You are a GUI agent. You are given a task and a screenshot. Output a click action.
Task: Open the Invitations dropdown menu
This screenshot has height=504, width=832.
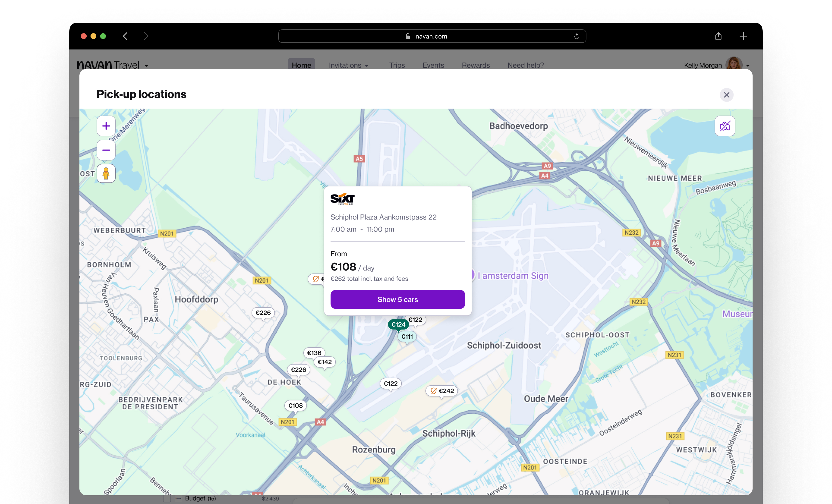348,65
